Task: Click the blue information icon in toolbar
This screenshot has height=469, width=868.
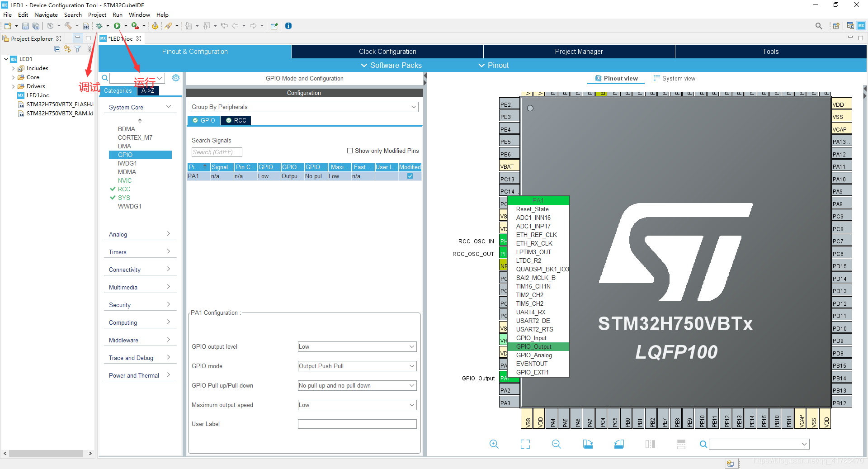Action: [x=288, y=26]
